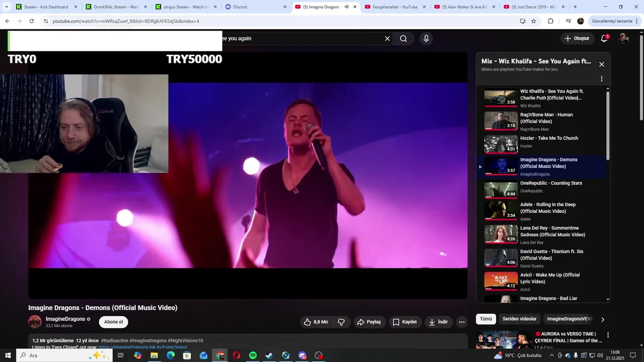The width and height of the screenshot is (644, 362).
Task: Bookmark this page with star icon
Action: [534, 21]
